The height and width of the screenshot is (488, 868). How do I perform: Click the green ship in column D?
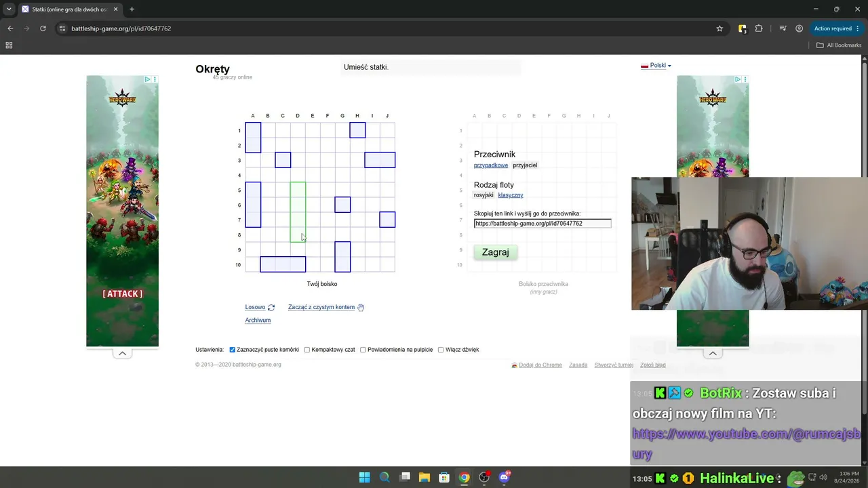click(x=298, y=212)
